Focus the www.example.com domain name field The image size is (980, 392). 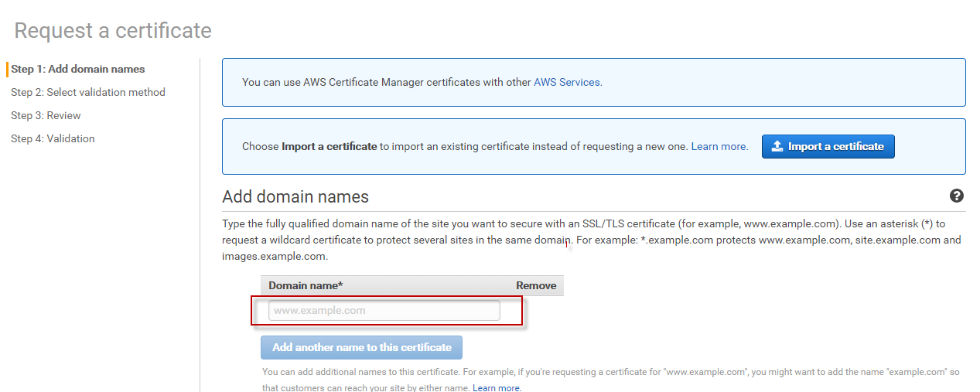(384, 311)
